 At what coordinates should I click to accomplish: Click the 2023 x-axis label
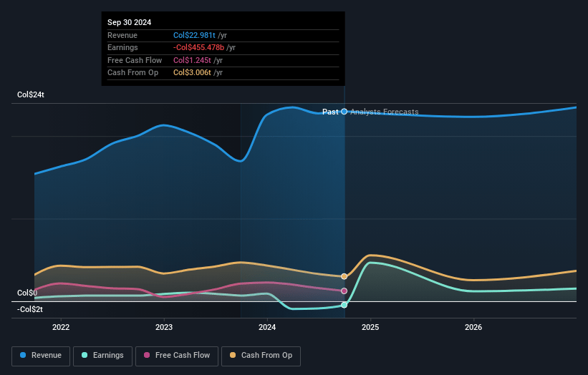[164, 327]
